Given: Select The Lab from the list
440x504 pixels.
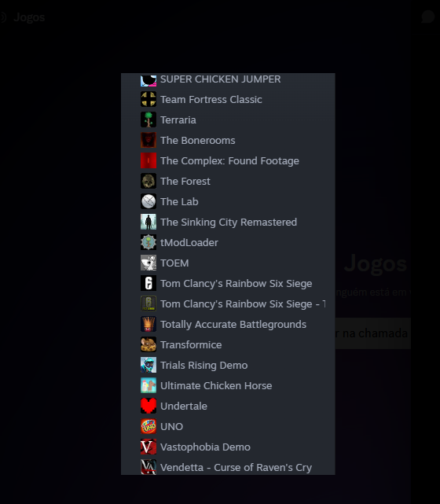Looking at the screenshot, I should pos(228,201).
